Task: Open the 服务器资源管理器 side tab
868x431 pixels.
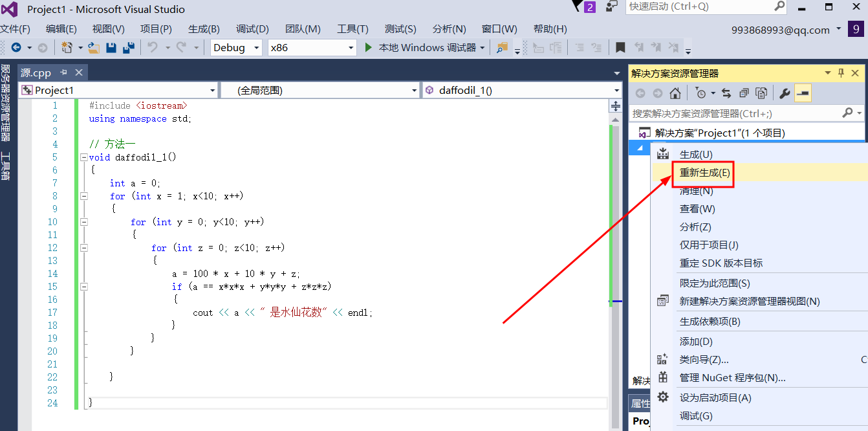Action: (6, 102)
